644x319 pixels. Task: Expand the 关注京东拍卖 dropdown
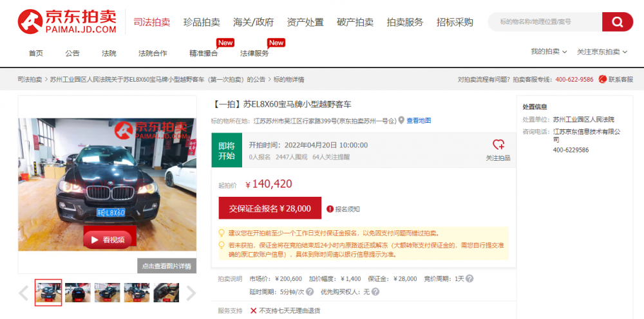pos(602,51)
